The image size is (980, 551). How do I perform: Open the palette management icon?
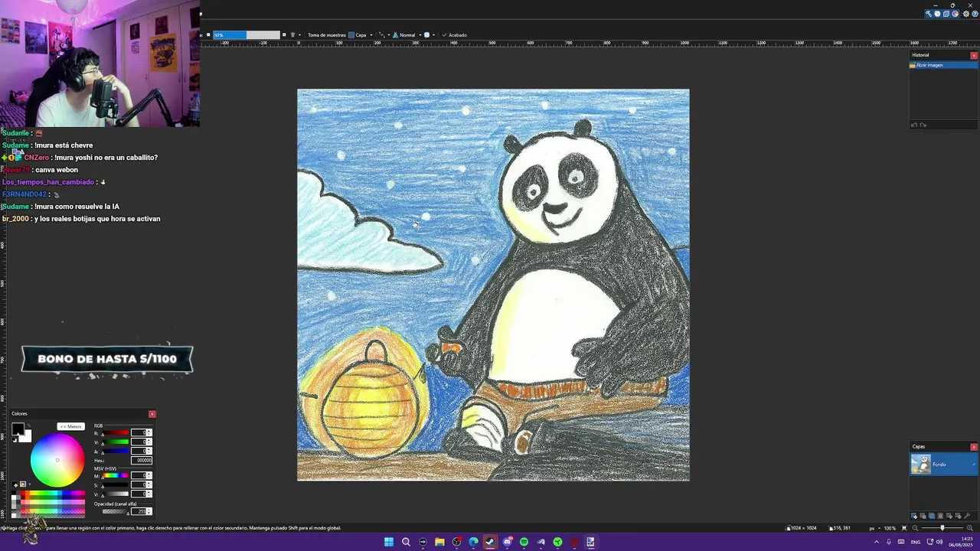(23, 484)
